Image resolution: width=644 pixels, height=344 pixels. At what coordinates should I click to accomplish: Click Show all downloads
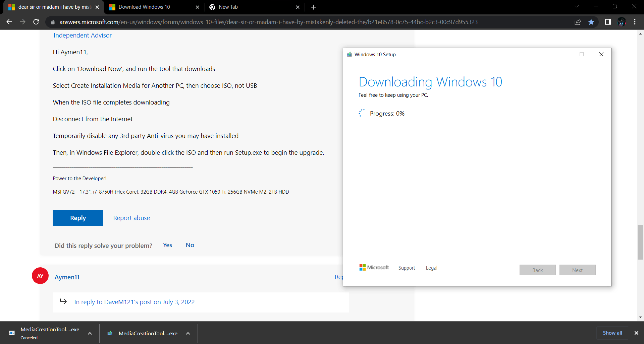[x=612, y=333]
